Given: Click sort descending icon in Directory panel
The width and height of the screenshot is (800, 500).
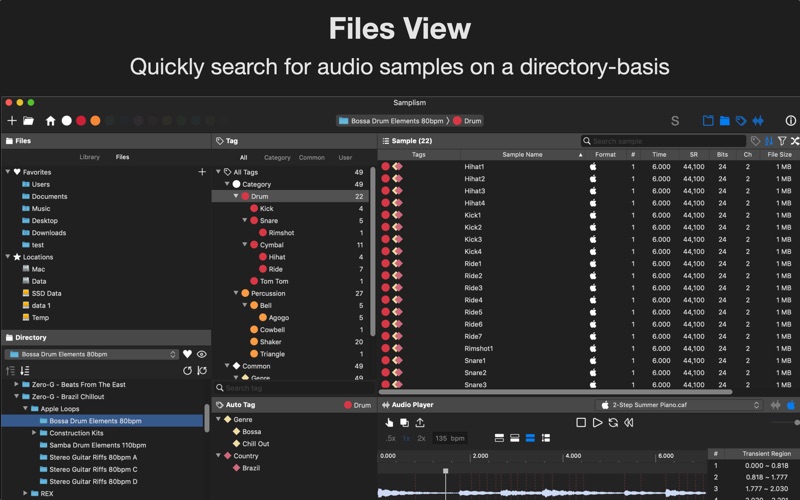Looking at the screenshot, I should coord(24,371).
